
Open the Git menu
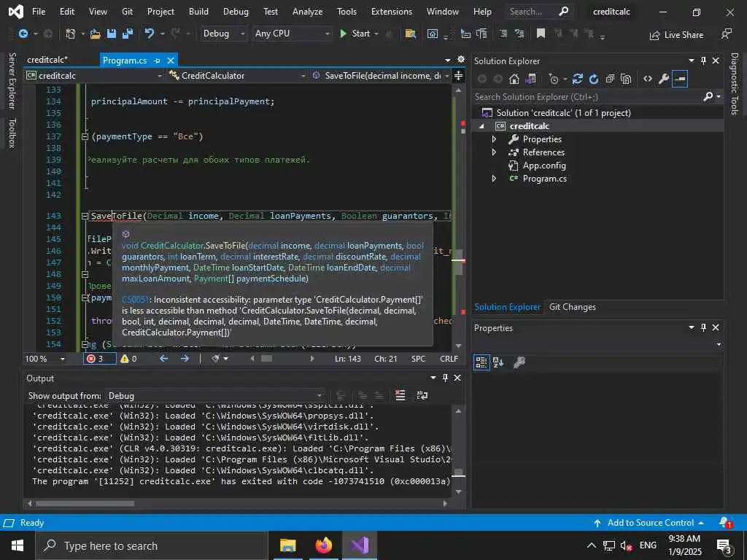(127, 12)
